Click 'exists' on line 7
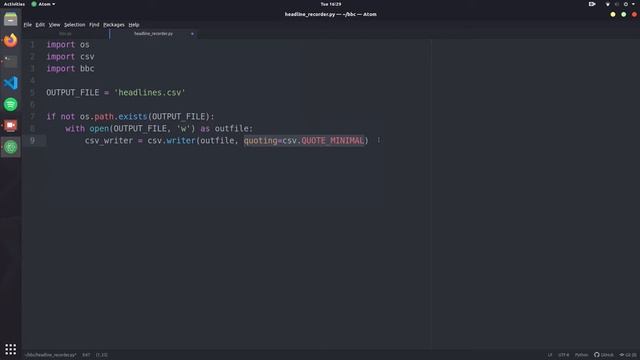Viewport: 640px width, 360px height. pyautogui.click(x=133, y=117)
